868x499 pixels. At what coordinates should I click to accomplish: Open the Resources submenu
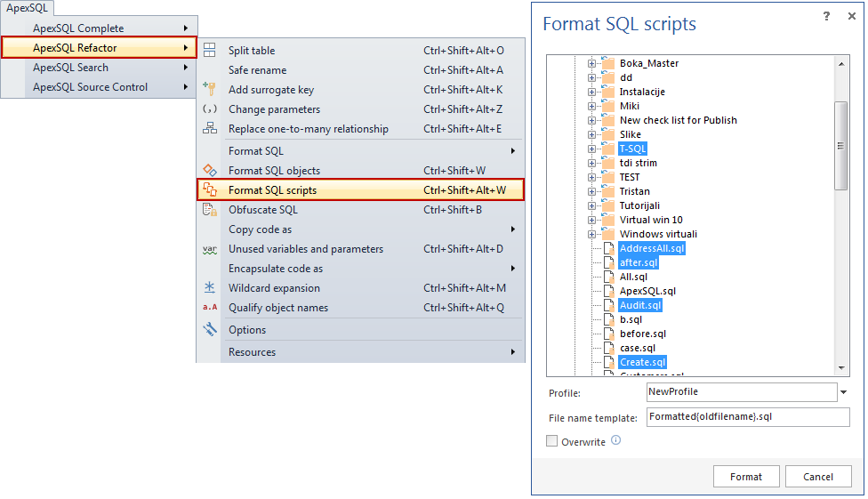pos(360,351)
